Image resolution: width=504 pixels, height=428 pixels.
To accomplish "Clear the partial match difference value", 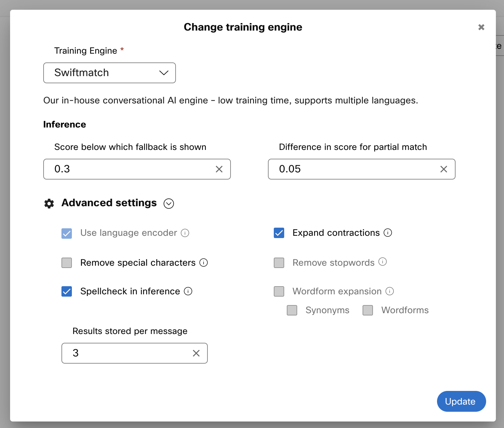I will click(444, 169).
